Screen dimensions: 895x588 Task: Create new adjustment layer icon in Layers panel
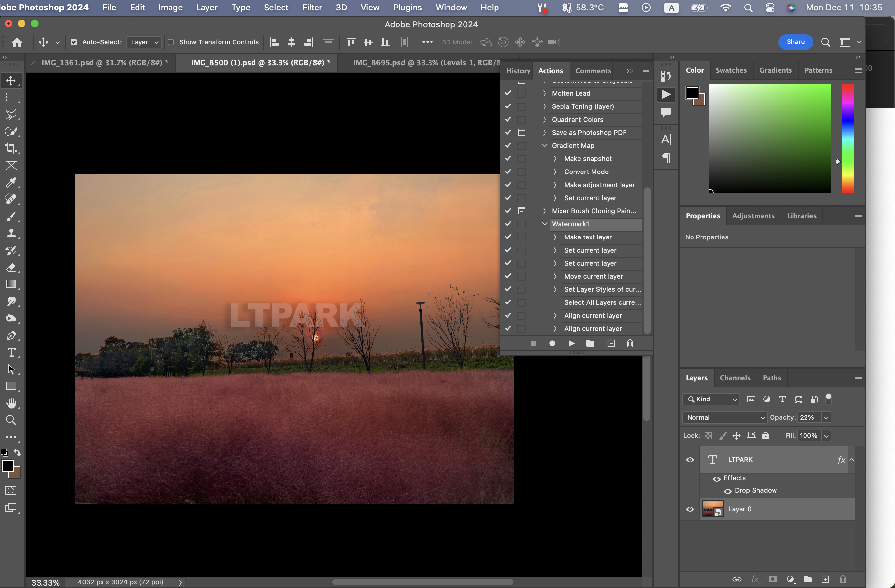(x=790, y=579)
